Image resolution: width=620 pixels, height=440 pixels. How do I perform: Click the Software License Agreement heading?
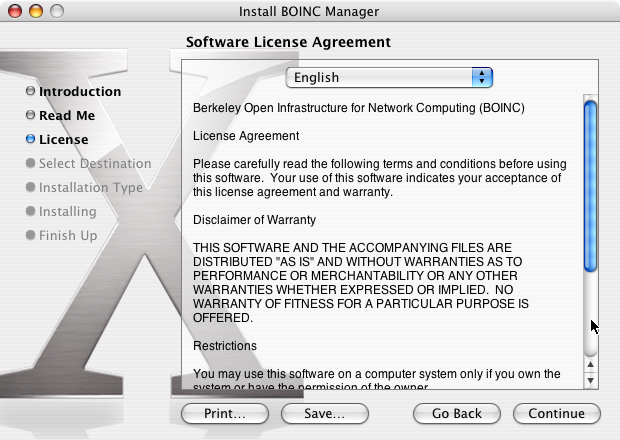click(288, 42)
